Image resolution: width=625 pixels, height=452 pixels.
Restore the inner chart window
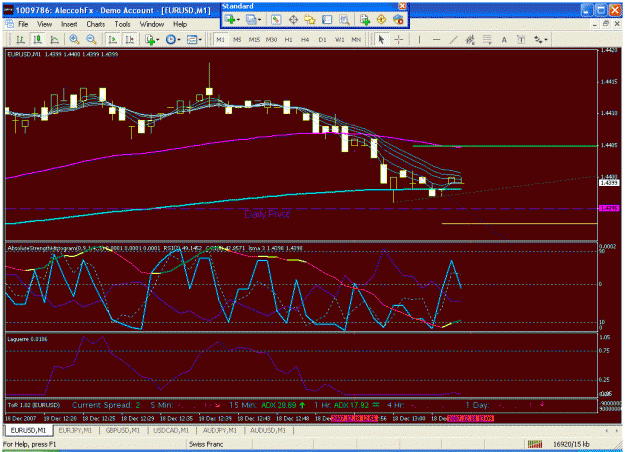(x=606, y=24)
